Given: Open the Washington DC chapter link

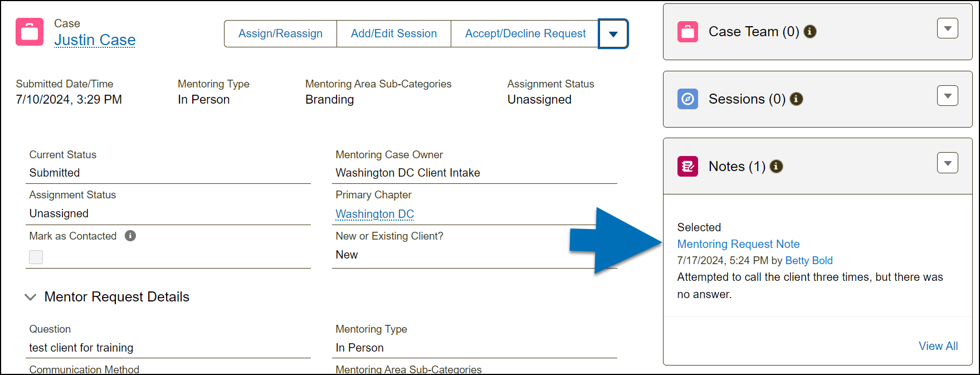Looking at the screenshot, I should point(374,214).
